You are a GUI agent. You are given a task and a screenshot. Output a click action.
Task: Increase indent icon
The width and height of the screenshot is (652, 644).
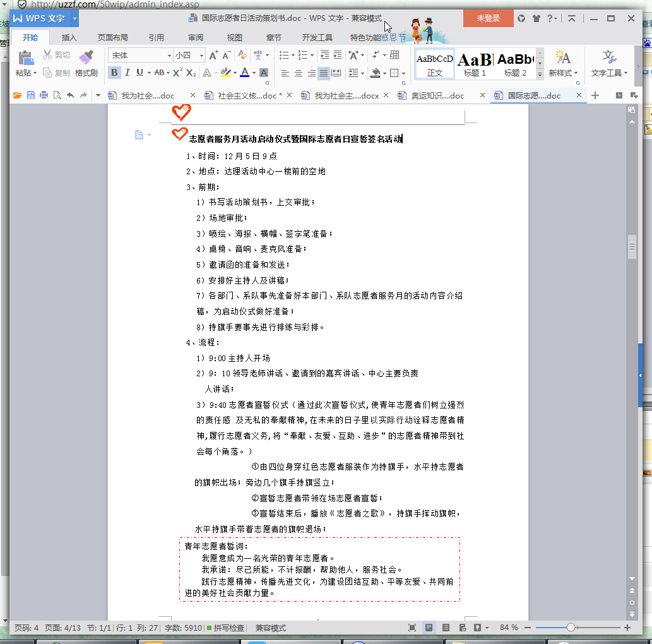pos(338,55)
